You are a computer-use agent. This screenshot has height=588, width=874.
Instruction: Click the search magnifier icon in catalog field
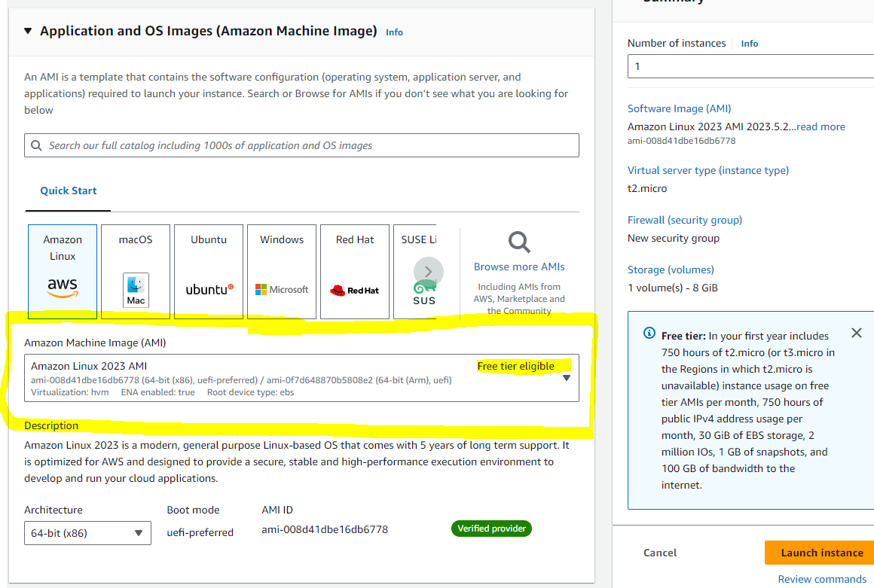36,145
